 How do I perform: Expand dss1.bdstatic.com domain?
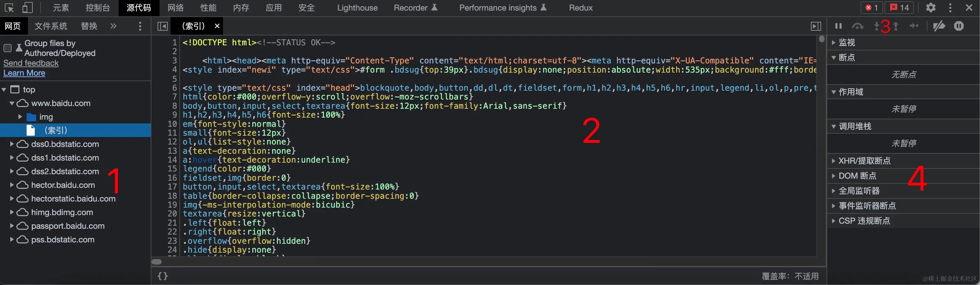tap(12, 157)
